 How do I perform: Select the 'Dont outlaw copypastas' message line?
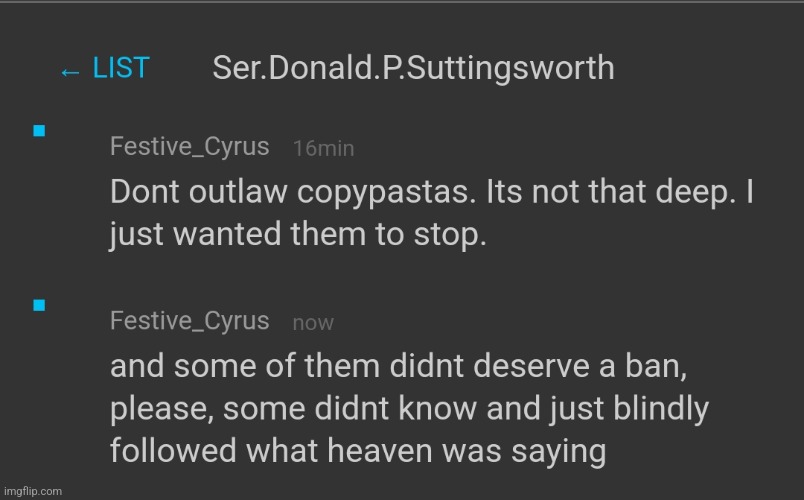coord(432,192)
